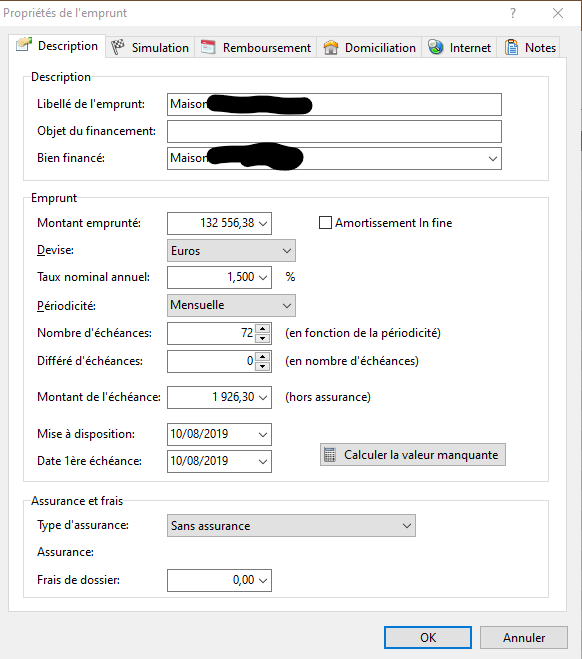Open the Notes tab
Image resolution: width=582 pixels, height=659 pixels.
529,47
